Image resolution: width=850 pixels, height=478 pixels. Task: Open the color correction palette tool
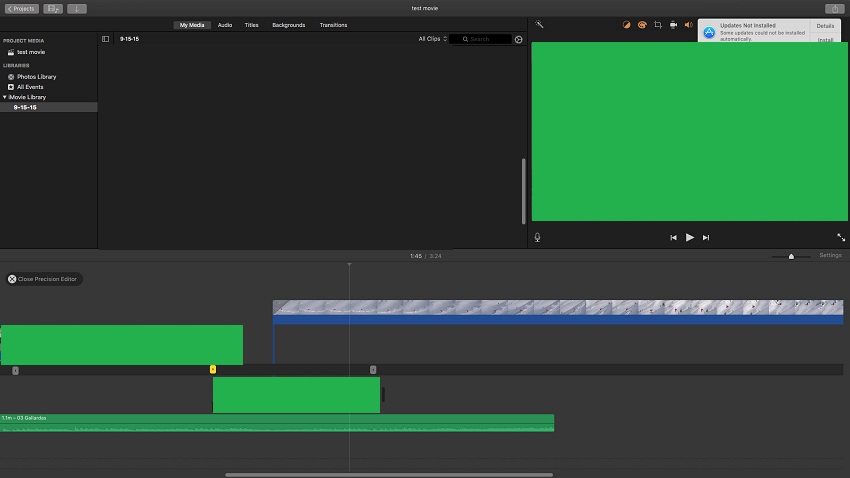point(642,25)
